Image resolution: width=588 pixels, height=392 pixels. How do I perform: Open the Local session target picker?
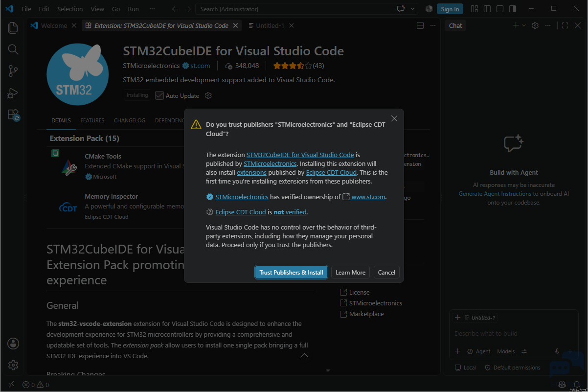465,368
